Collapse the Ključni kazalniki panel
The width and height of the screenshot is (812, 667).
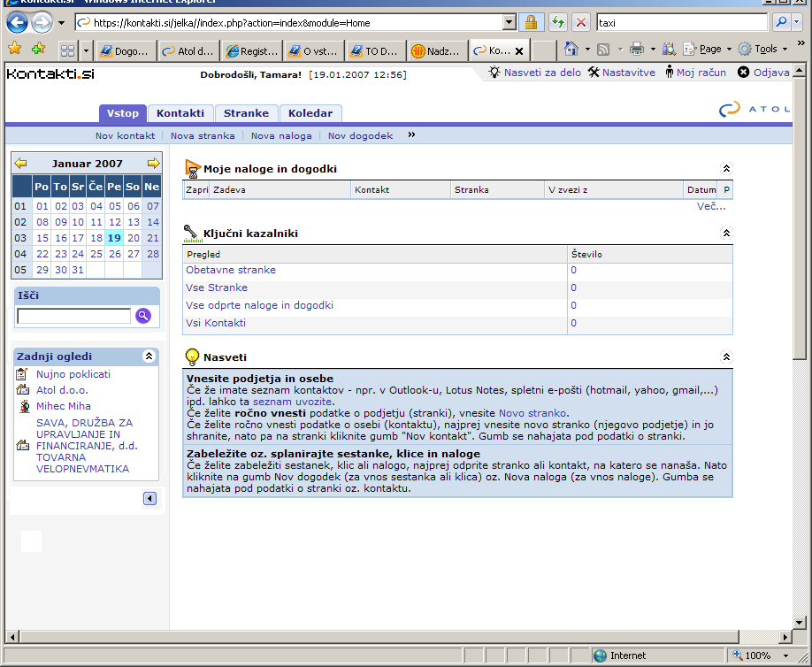point(726,234)
